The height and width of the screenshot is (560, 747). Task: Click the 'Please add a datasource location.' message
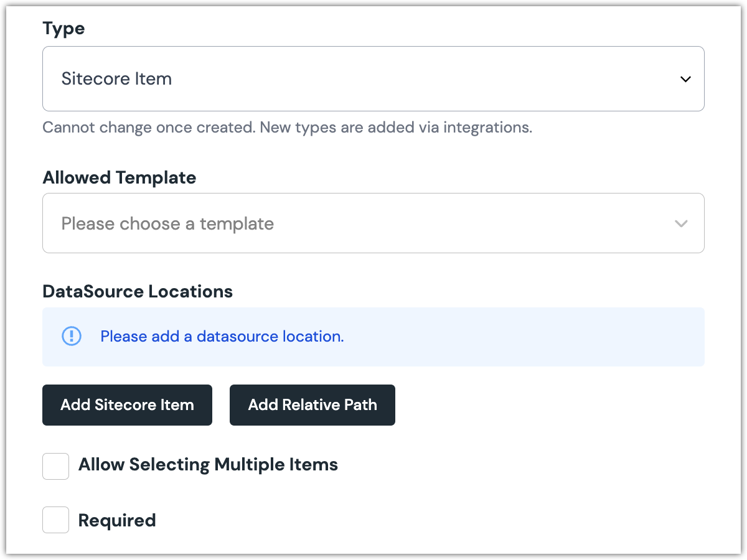(x=222, y=337)
